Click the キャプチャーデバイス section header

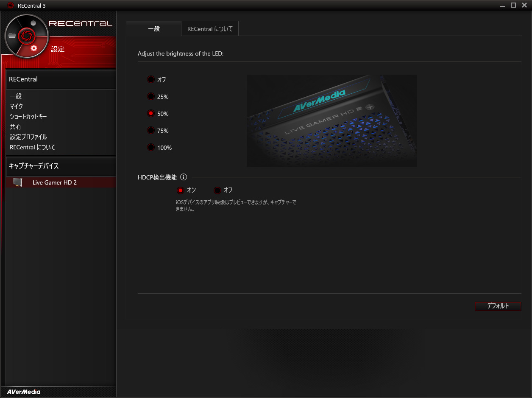coord(61,166)
